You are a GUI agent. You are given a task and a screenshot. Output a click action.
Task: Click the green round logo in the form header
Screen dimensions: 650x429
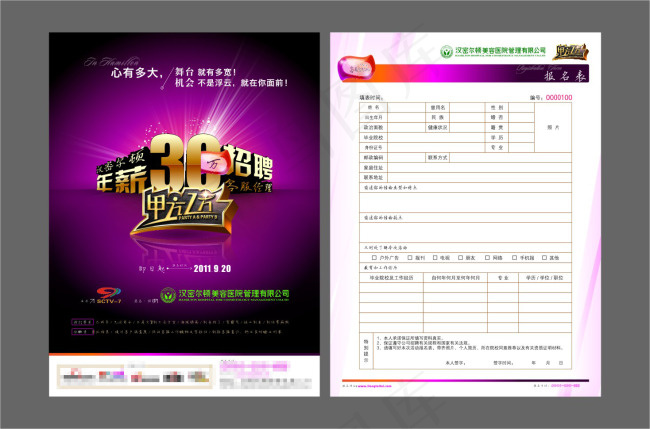(x=446, y=52)
